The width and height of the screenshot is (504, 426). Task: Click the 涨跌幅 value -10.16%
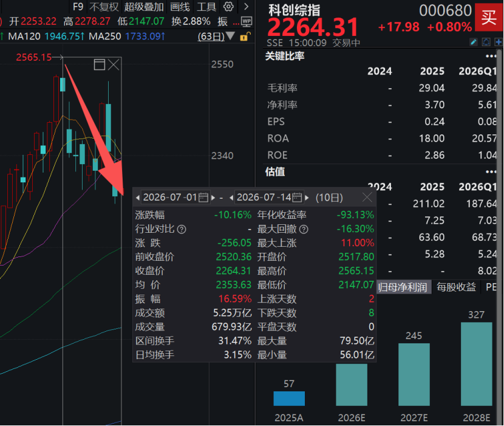[233, 215]
